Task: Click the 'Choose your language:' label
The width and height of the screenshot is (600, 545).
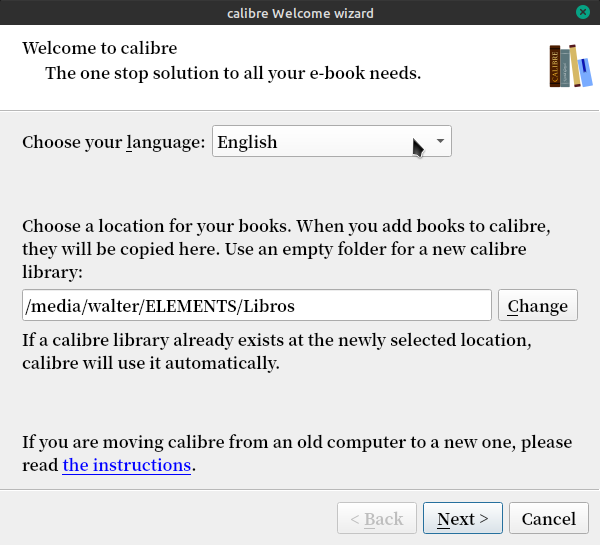Action: pos(114,142)
